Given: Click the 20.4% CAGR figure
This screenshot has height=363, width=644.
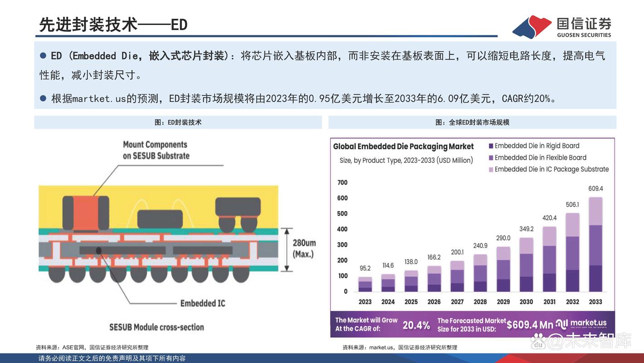Looking at the screenshot, I should click(416, 325).
